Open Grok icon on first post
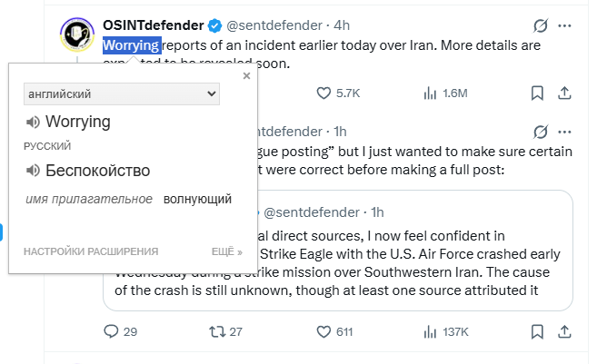Screen dimensions: 607x364 point(542,25)
